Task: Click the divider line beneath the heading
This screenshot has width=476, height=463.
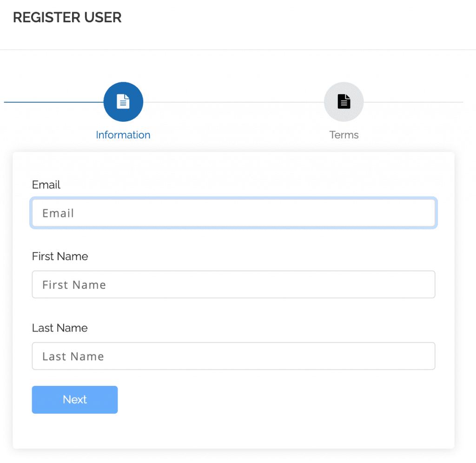Action: tap(238, 49)
